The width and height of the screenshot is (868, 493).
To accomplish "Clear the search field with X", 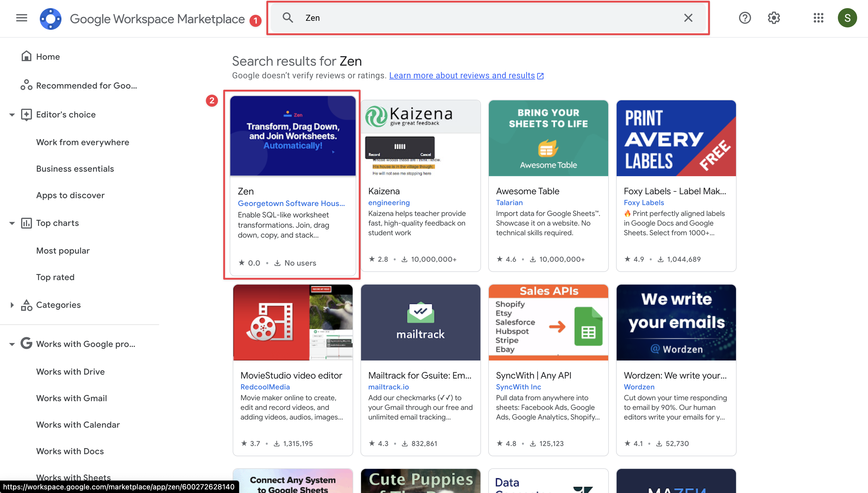I will coord(688,17).
